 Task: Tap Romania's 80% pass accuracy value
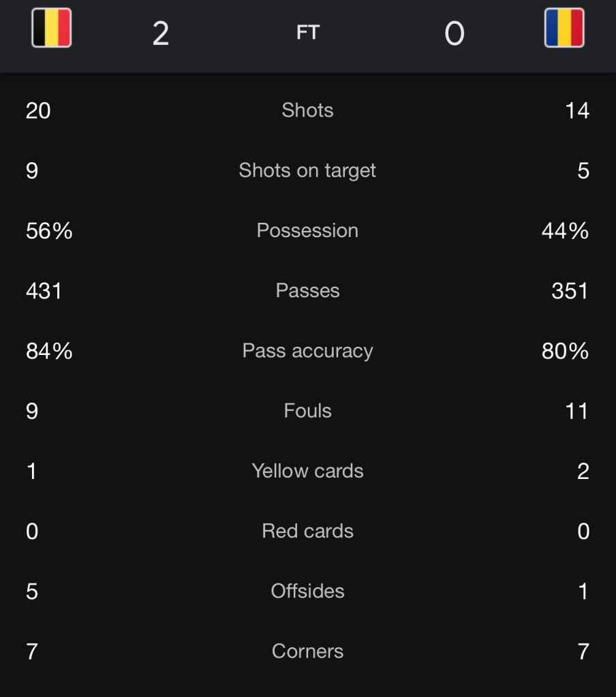click(565, 351)
